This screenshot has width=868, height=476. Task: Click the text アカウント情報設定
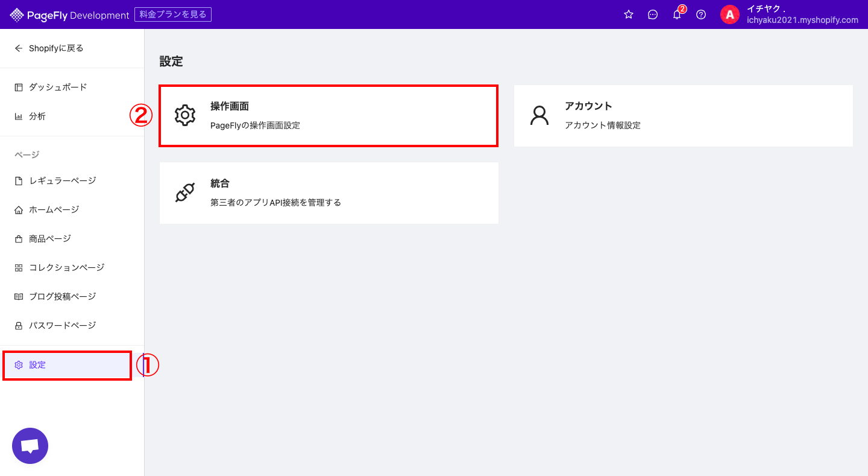click(x=603, y=125)
